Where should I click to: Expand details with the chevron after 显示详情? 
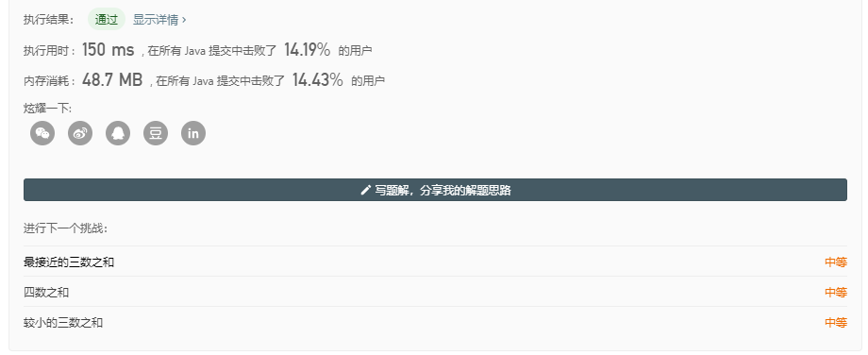(x=184, y=20)
